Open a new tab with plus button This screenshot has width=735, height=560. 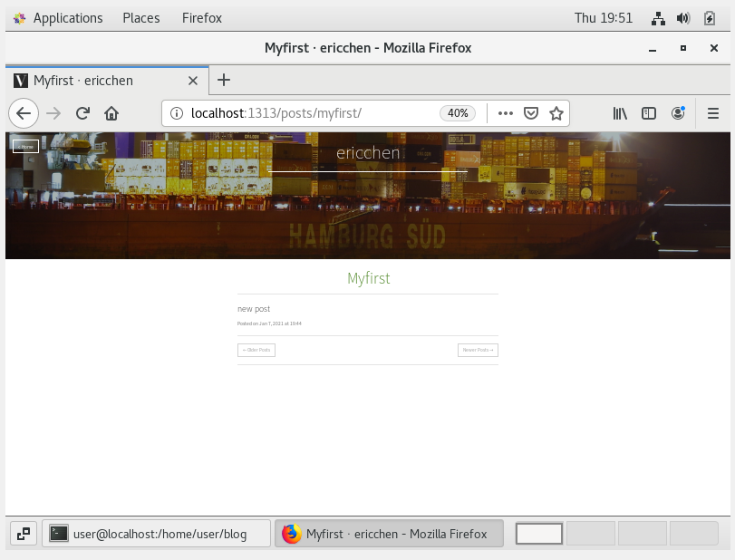224,80
